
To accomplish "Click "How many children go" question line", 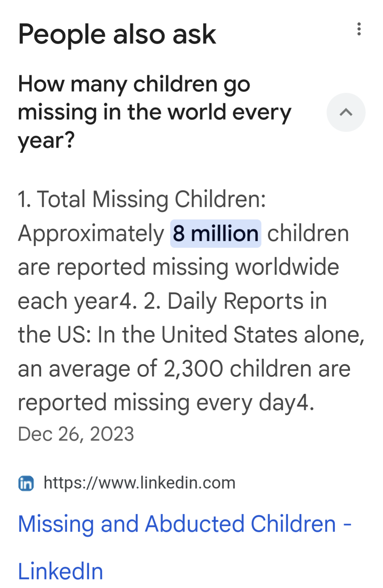I will (134, 84).
